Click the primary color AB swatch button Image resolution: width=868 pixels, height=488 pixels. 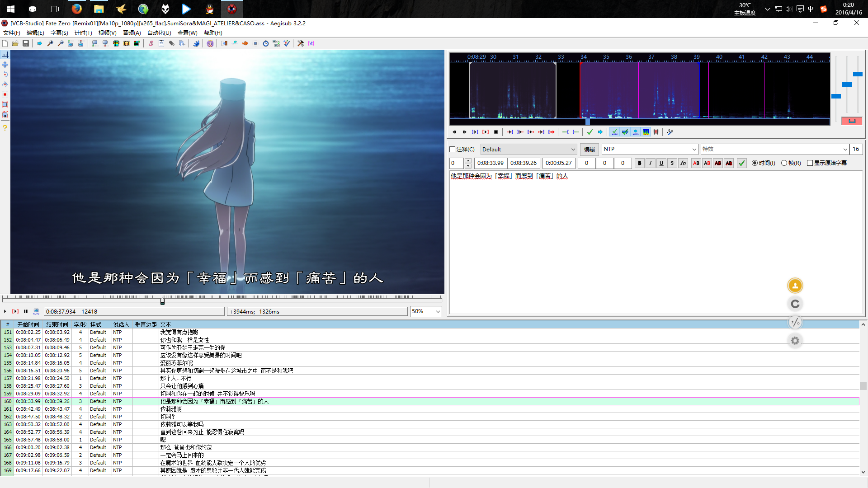click(x=696, y=163)
